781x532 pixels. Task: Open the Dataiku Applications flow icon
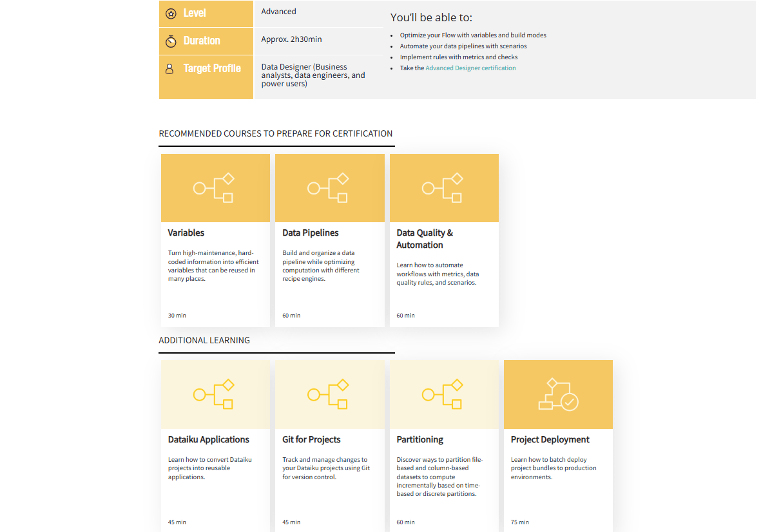(214, 394)
